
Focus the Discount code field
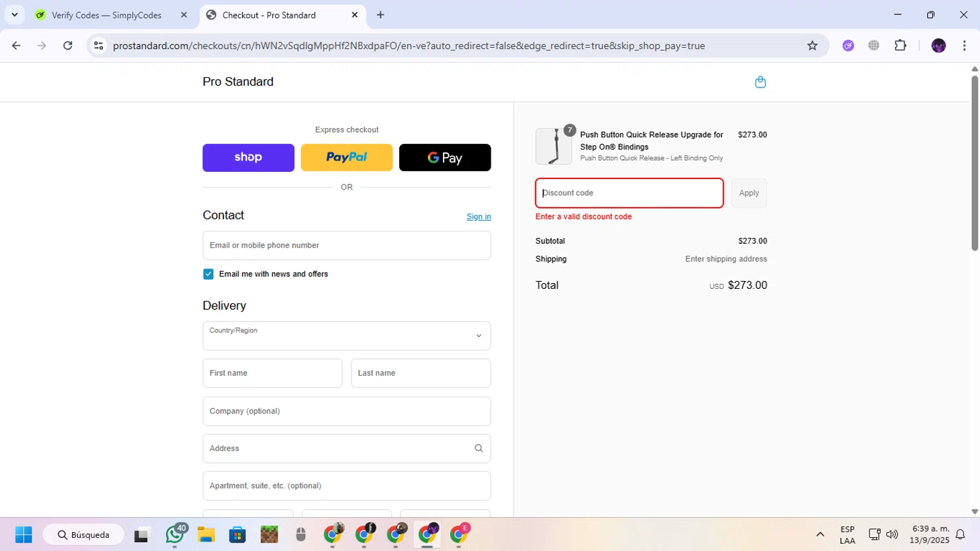click(x=629, y=193)
